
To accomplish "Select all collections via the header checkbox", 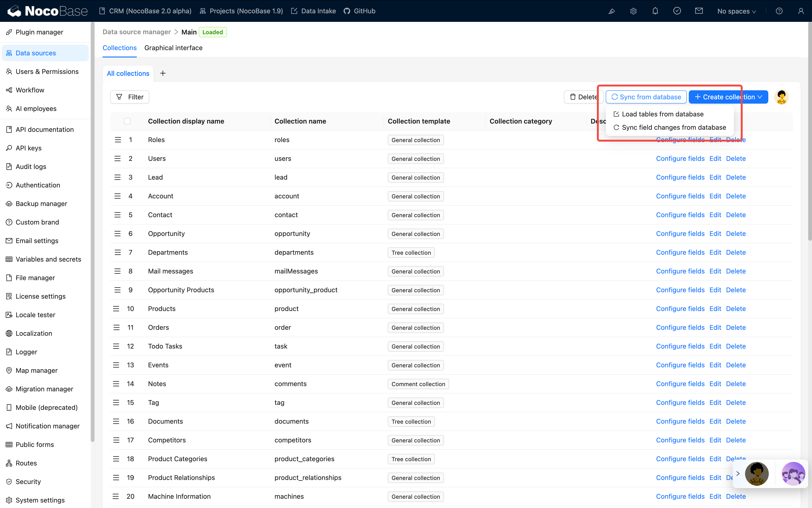I will click(x=127, y=121).
